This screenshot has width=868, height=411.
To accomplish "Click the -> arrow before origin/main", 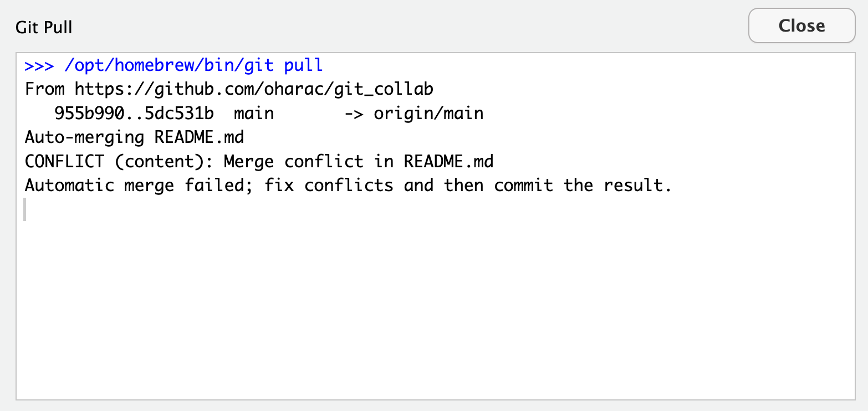I will (x=354, y=114).
